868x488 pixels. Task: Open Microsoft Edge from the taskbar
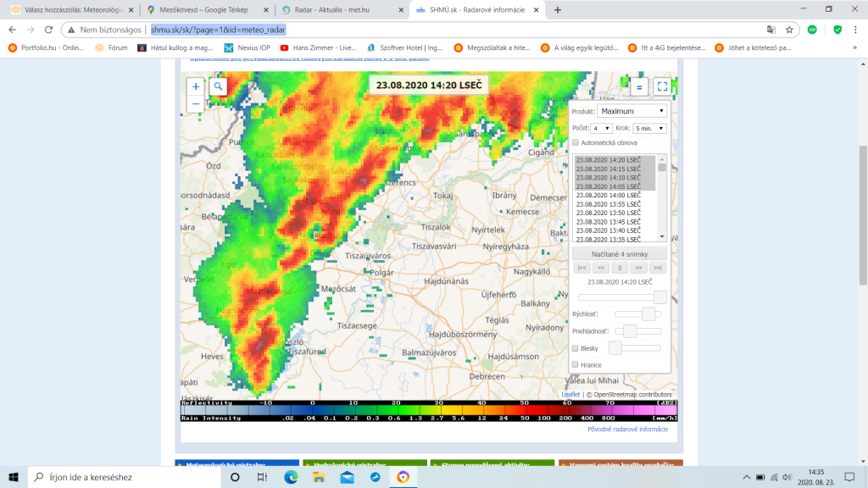[290, 477]
